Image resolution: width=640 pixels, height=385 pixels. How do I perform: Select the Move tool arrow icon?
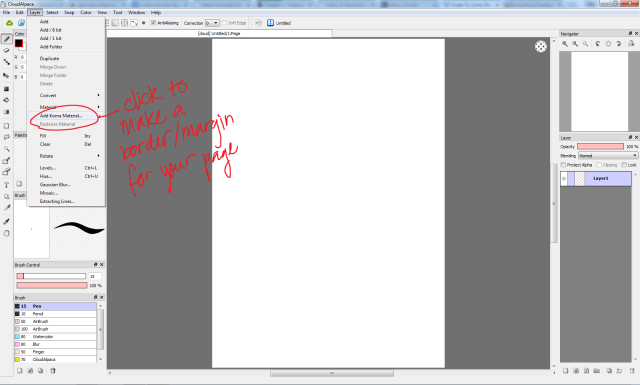(x=7, y=76)
